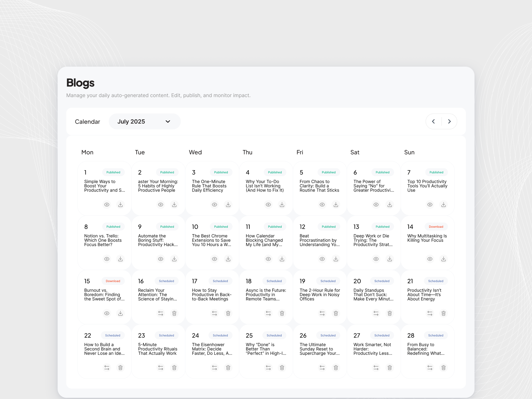
Task: Preview the "Notion vs. Trello" post
Action: coord(106,259)
